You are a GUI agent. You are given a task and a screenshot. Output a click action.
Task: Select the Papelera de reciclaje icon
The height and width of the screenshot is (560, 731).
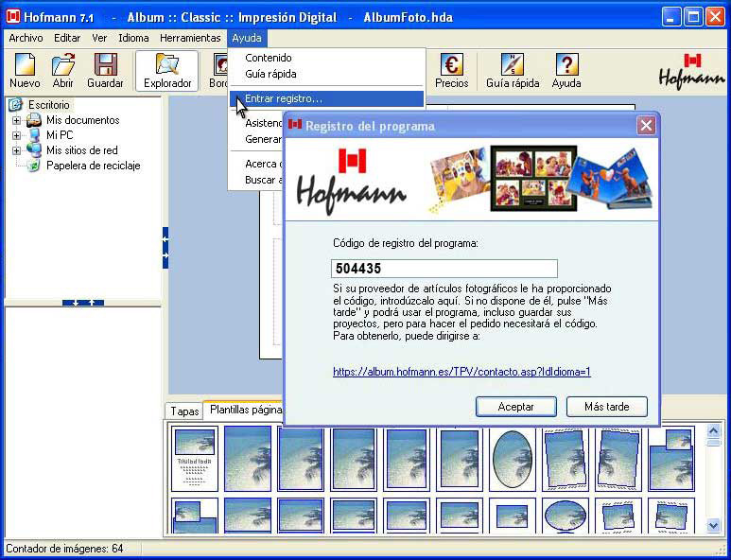click(x=34, y=166)
